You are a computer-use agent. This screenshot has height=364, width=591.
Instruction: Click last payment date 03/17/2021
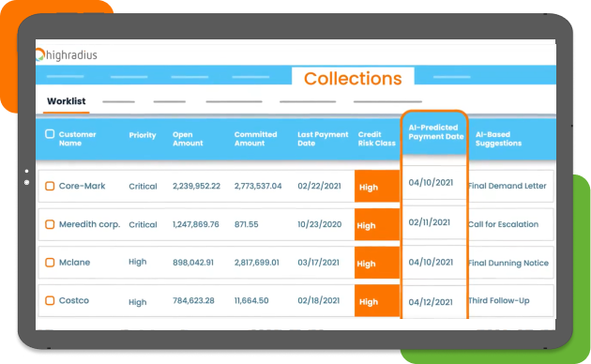click(x=319, y=263)
